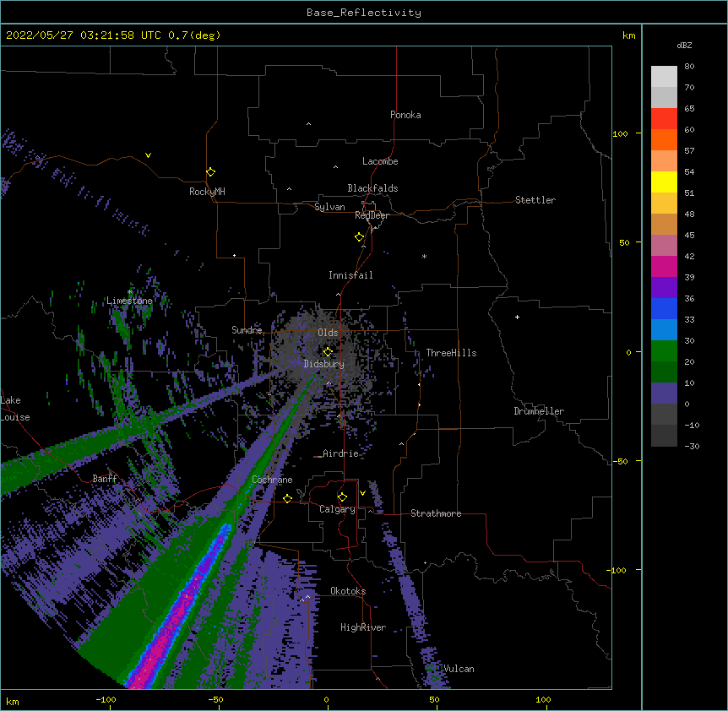
Task: Click the RockyMH town label
Action: click(x=207, y=192)
